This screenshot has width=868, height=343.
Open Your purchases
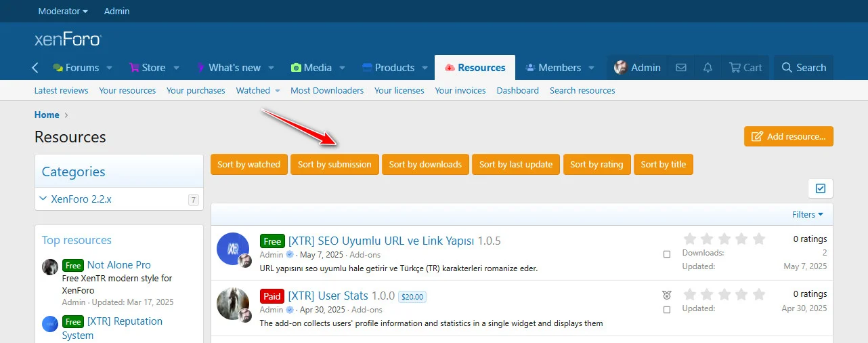point(196,90)
